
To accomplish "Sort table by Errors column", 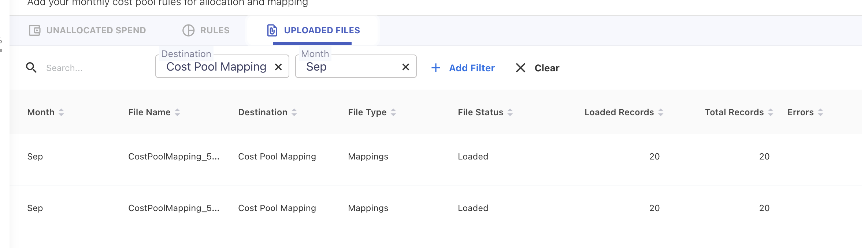I will coord(820,112).
